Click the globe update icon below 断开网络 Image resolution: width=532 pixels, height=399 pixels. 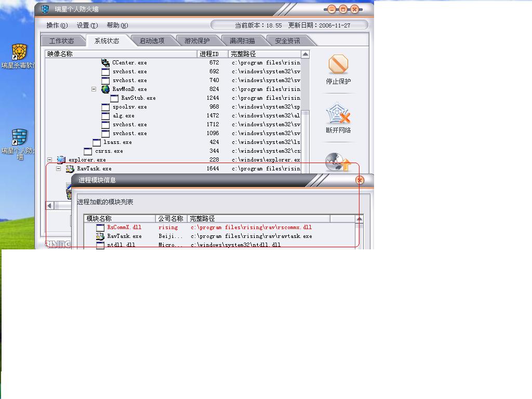(x=338, y=162)
